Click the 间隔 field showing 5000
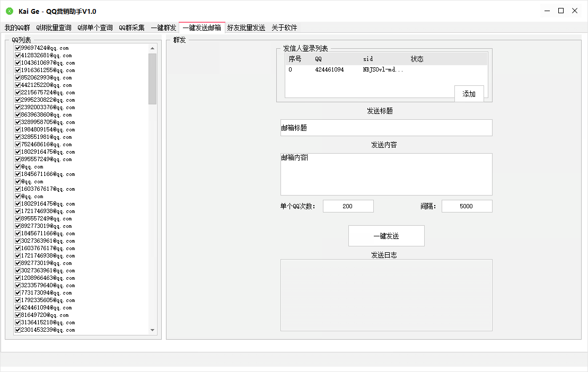Screen dimensions: 588x372 coord(467,206)
